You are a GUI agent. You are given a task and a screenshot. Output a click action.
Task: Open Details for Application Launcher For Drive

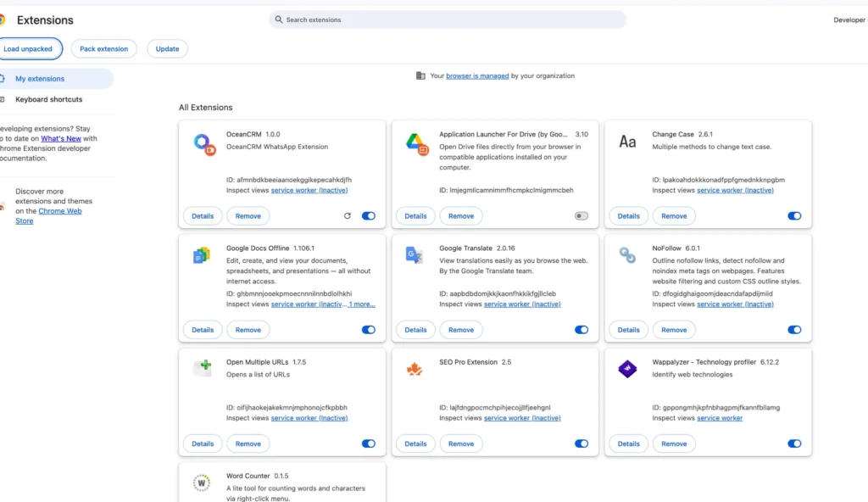tap(415, 216)
